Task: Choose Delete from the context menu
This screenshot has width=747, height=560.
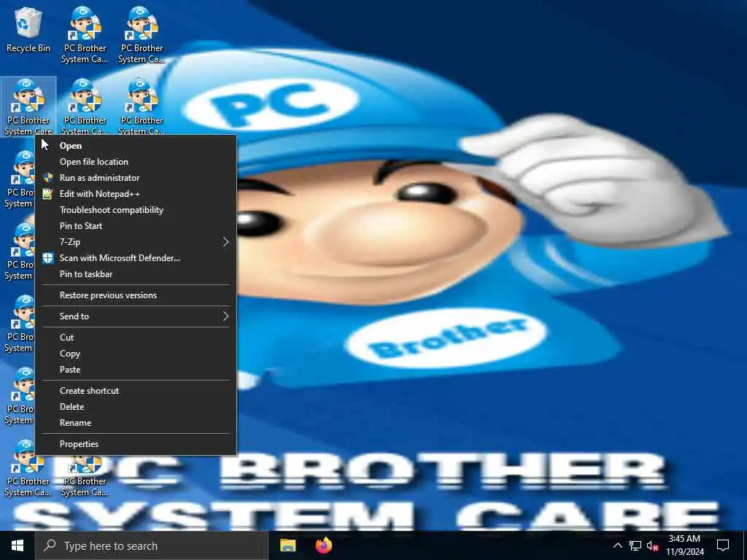Action: (x=136, y=407)
